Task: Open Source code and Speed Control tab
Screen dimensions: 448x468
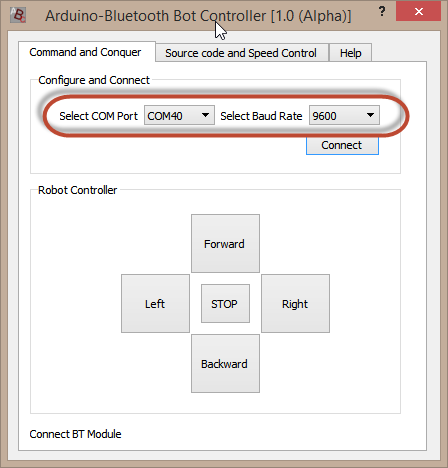Action: pyautogui.click(x=242, y=53)
